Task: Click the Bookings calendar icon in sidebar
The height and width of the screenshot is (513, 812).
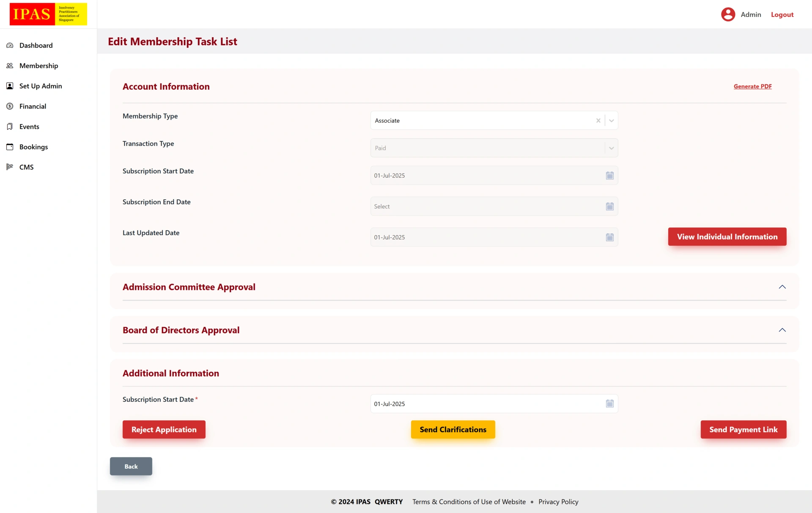Action: pyautogui.click(x=10, y=147)
